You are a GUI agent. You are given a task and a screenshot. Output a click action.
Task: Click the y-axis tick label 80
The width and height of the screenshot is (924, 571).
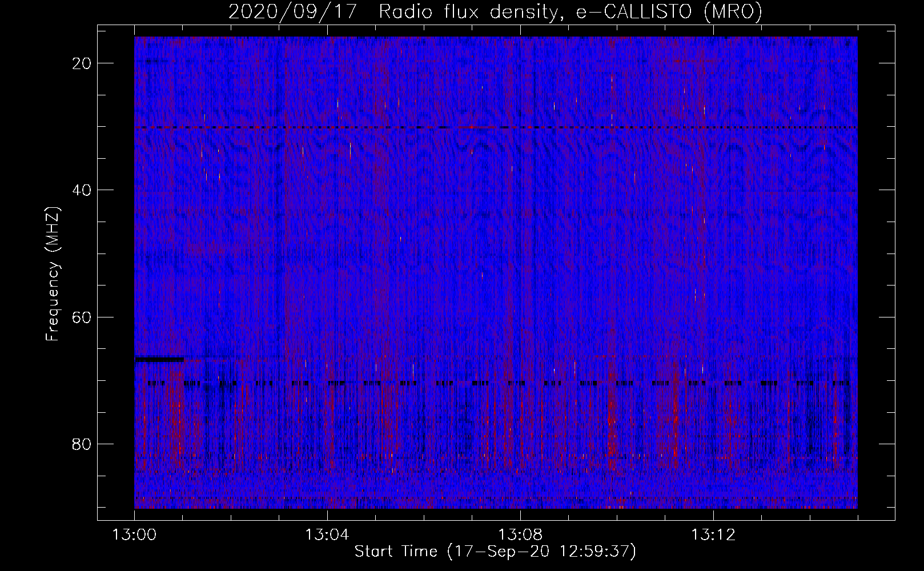pyautogui.click(x=82, y=444)
